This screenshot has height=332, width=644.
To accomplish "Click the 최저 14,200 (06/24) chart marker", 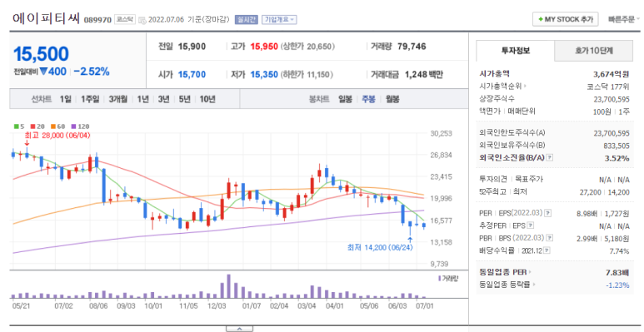I will [x=380, y=247].
